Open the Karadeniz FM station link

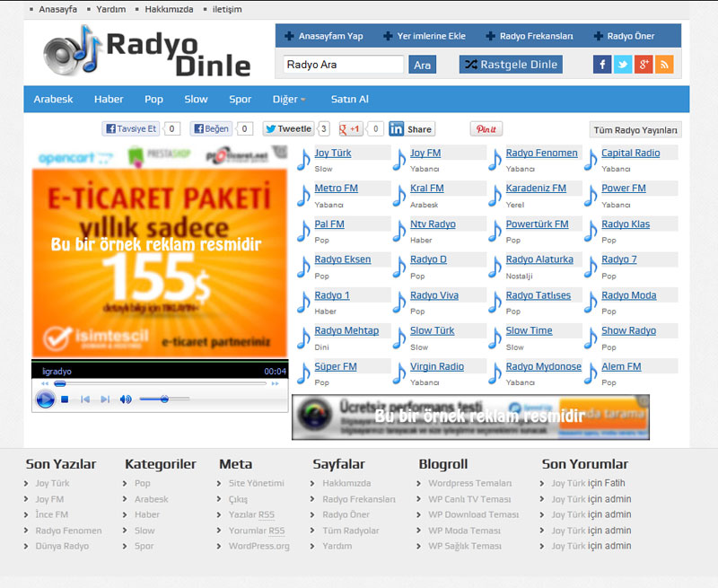[x=536, y=189]
